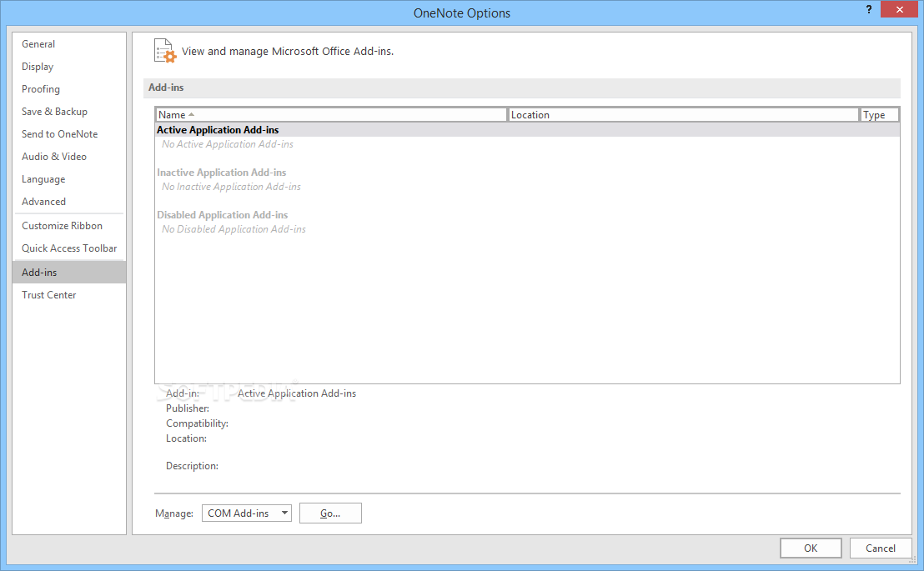Viewport: 924px width, 571px height.
Task: Close the OneNote Options dialog
Action: (x=899, y=9)
